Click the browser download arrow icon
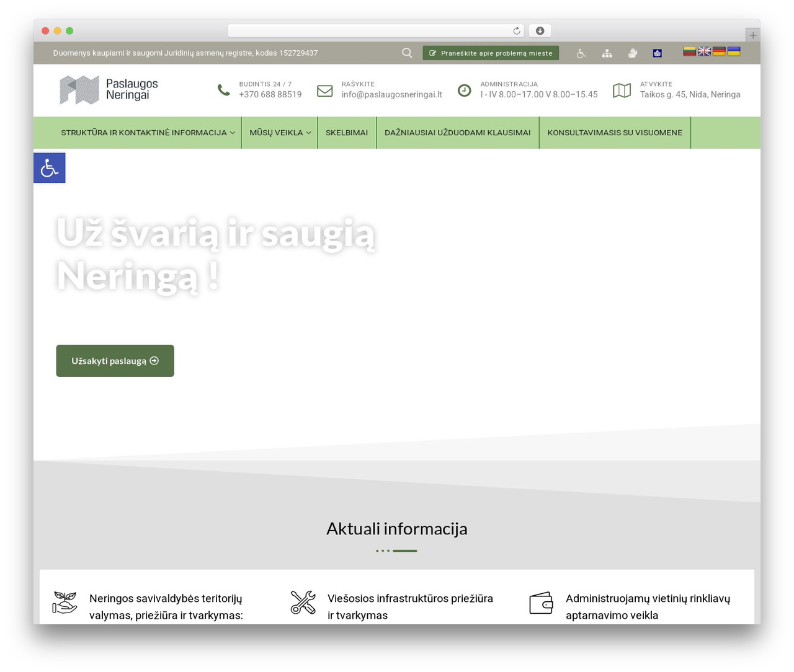 pyautogui.click(x=540, y=31)
